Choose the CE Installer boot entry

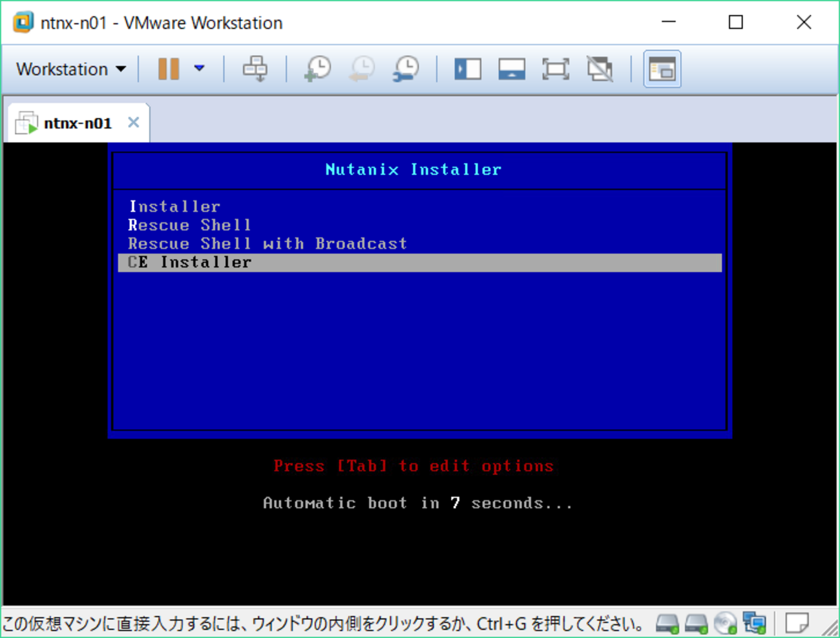coord(420,262)
